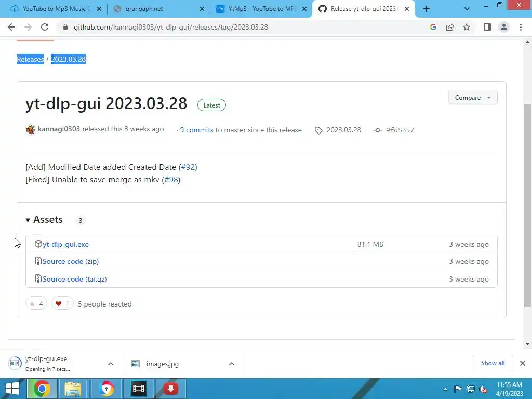
Task: Click the heart reaction with 1
Action: 62,303
